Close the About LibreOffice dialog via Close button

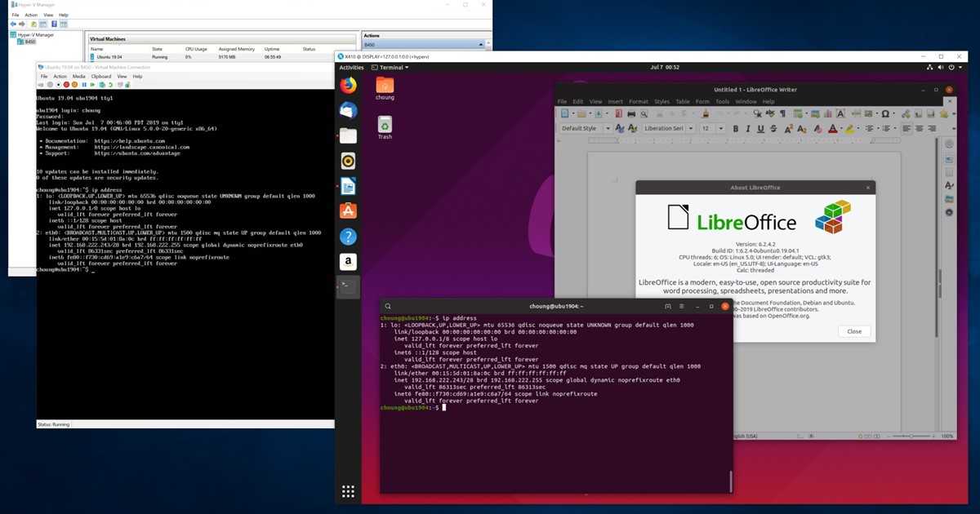point(854,331)
